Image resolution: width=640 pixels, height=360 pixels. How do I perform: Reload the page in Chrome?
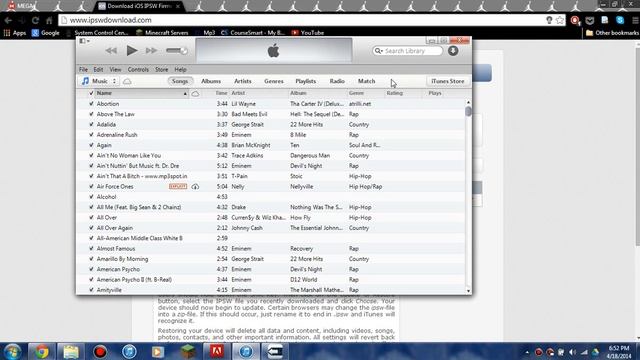[x=35, y=20]
